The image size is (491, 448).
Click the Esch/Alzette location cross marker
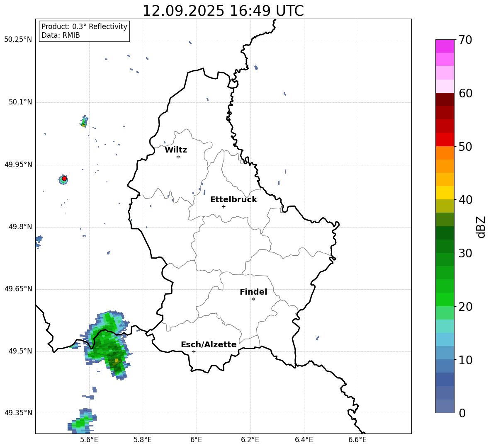(194, 351)
